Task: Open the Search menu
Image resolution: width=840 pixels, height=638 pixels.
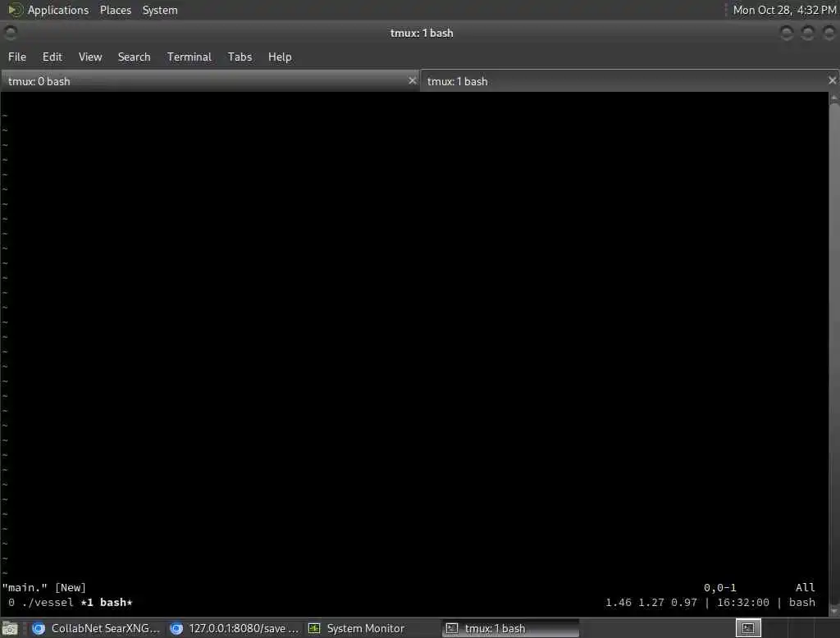Action: (134, 57)
